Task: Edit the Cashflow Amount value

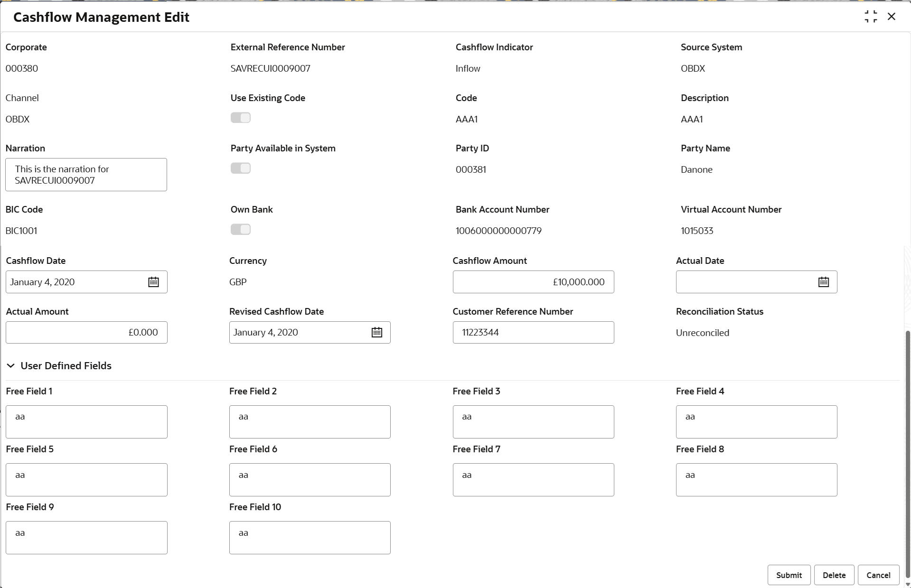Action: click(533, 282)
